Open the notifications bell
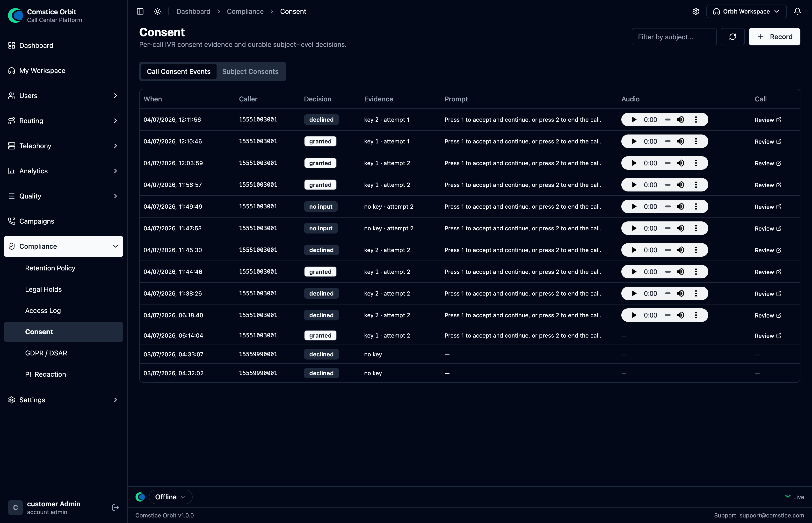The image size is (812, 523). click(x=797, y=12)
